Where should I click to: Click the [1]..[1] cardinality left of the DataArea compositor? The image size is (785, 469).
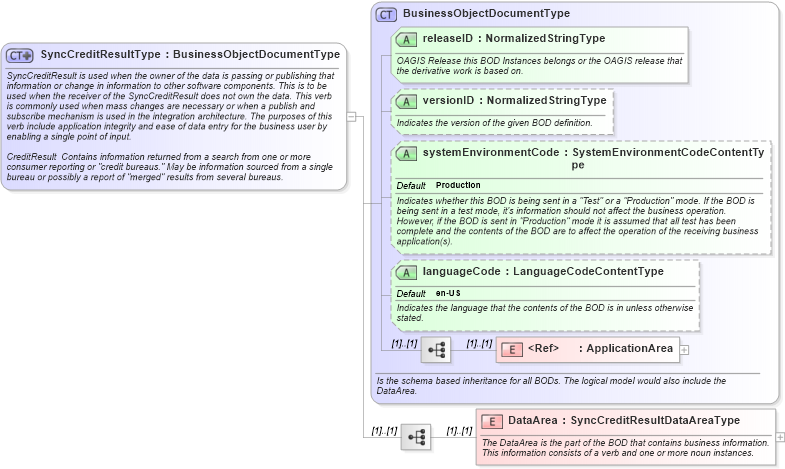384,431
